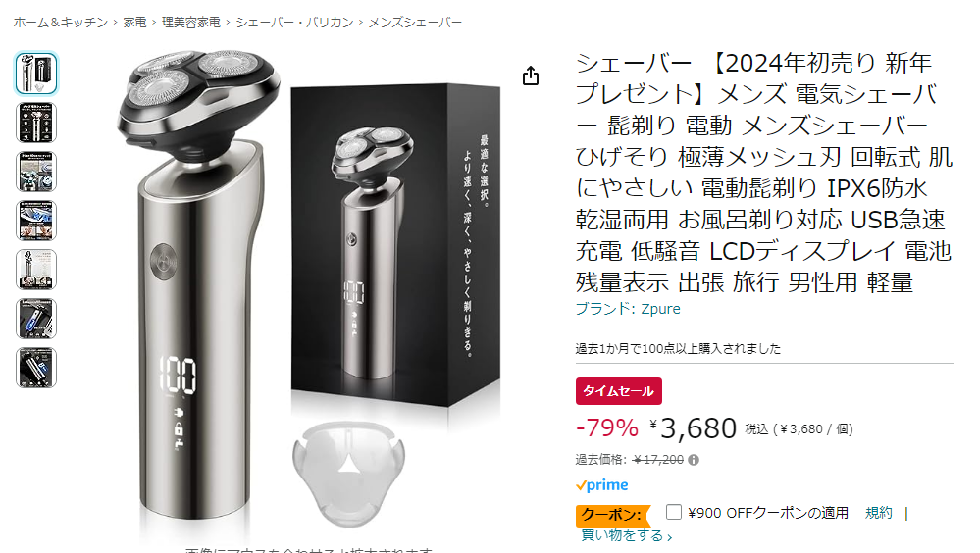This screenshot has height=553, width=980.
Task: Select the last product thumbnail
Action: 36,368
